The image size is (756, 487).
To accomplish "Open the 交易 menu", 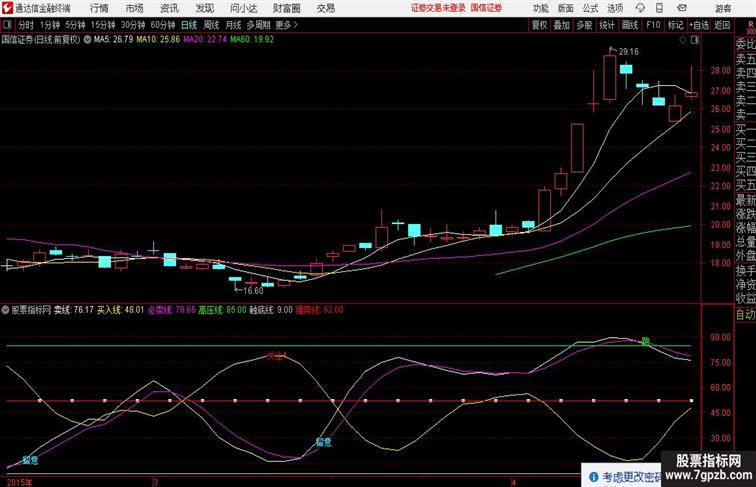I will [326, 8].
